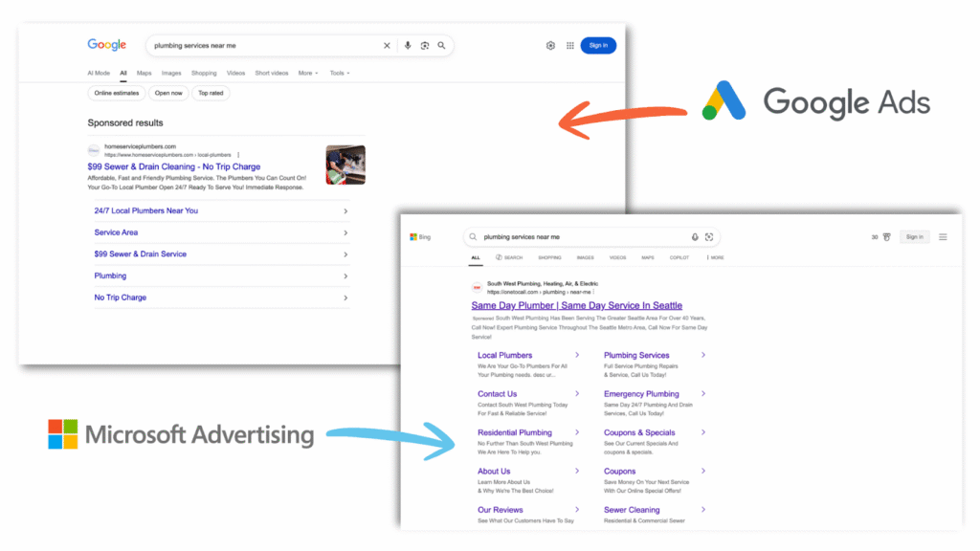Click chevron beside Local Plumbers on Bing
Viewport: 980px width, 551px height.
(577, 355)
